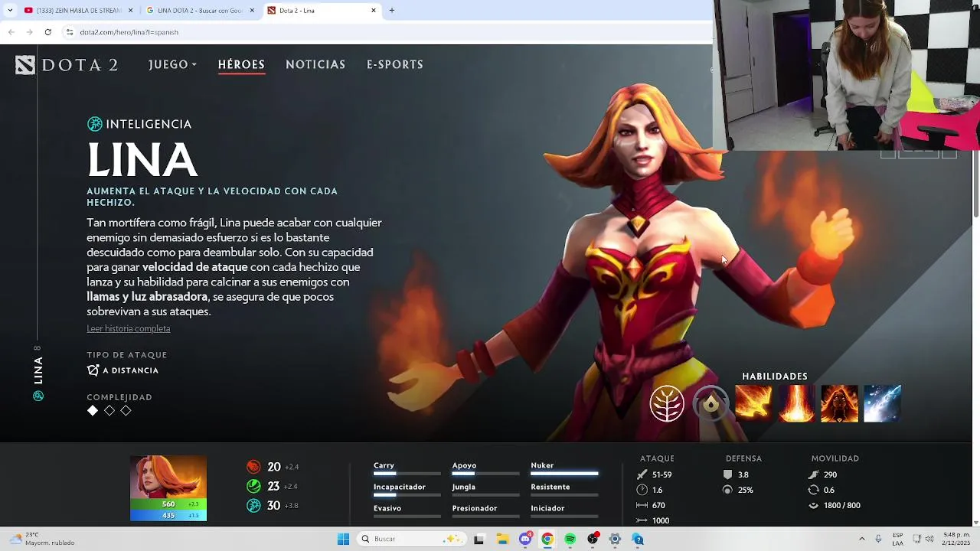Click the red strength attribute icon
Image resolution: width=980 pixels, height=551 pixels.
point(253,467)
